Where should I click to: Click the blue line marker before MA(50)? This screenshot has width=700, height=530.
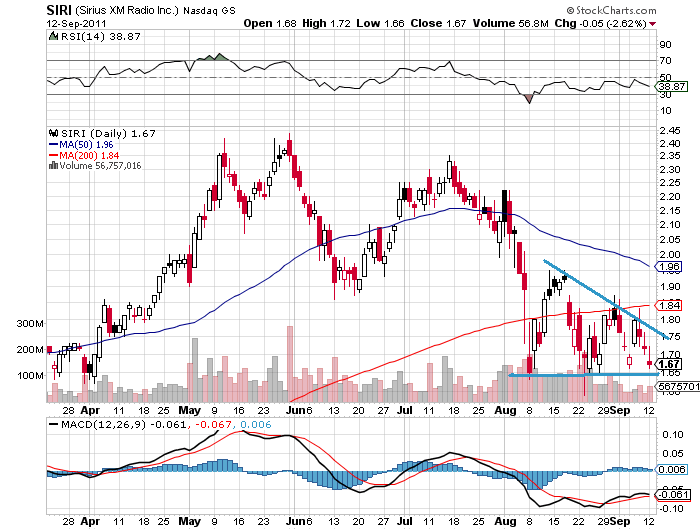pos(54,145)
